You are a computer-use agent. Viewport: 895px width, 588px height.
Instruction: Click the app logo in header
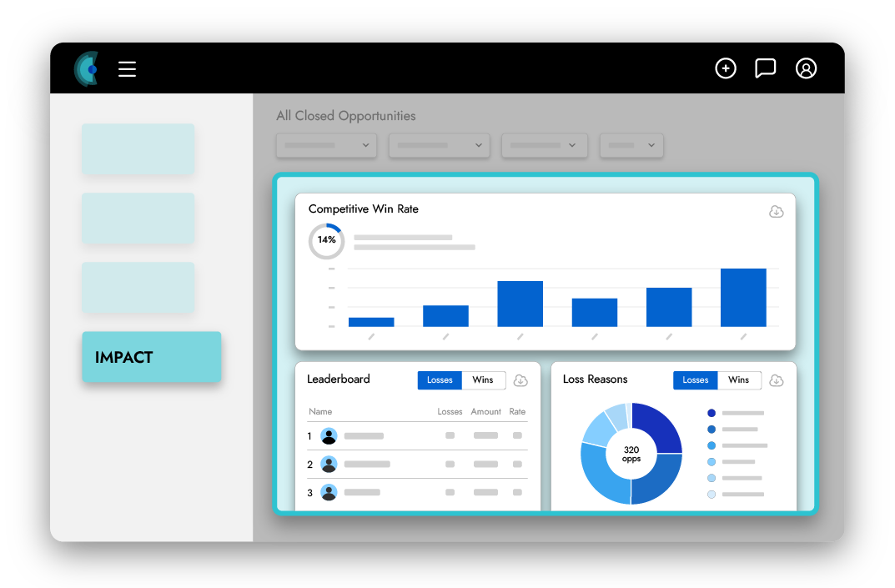pos(87,68)
